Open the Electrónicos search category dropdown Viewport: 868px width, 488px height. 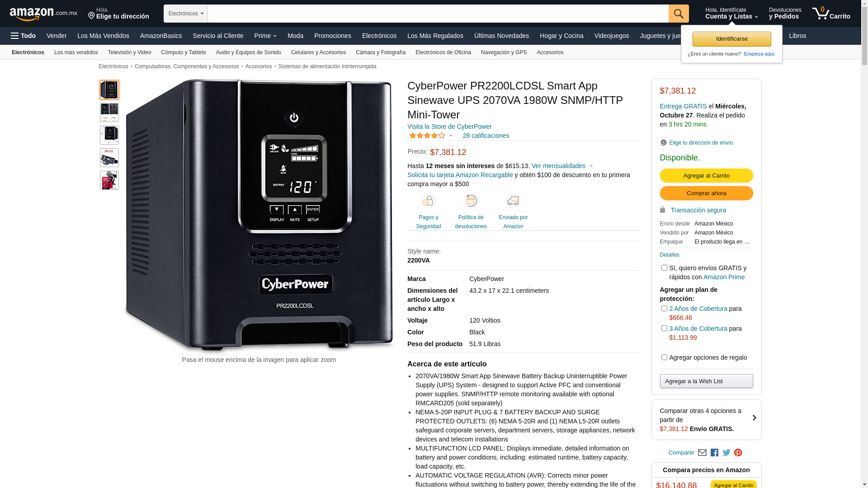click(186, 14)
